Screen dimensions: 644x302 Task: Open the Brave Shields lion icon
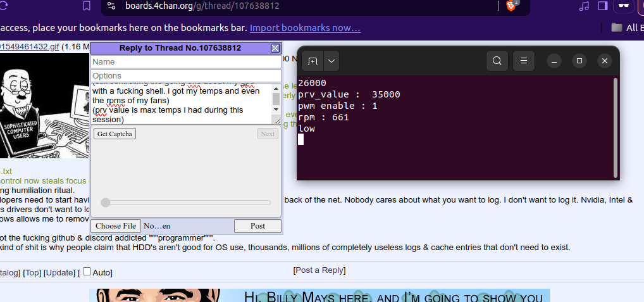511,6
